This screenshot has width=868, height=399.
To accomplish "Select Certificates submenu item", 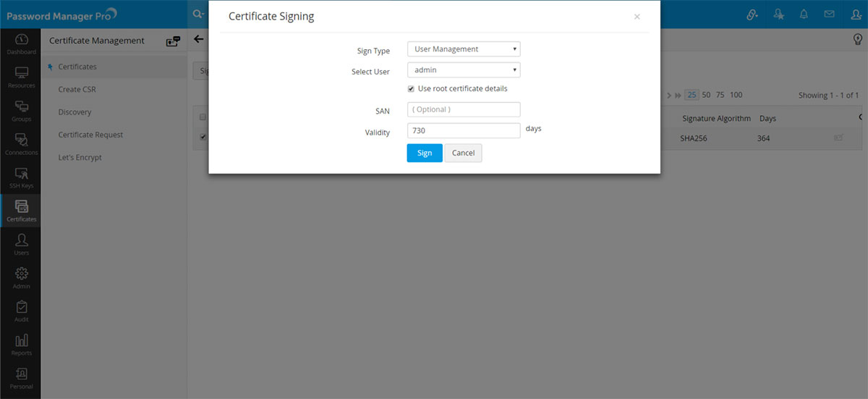I will 77,67.
